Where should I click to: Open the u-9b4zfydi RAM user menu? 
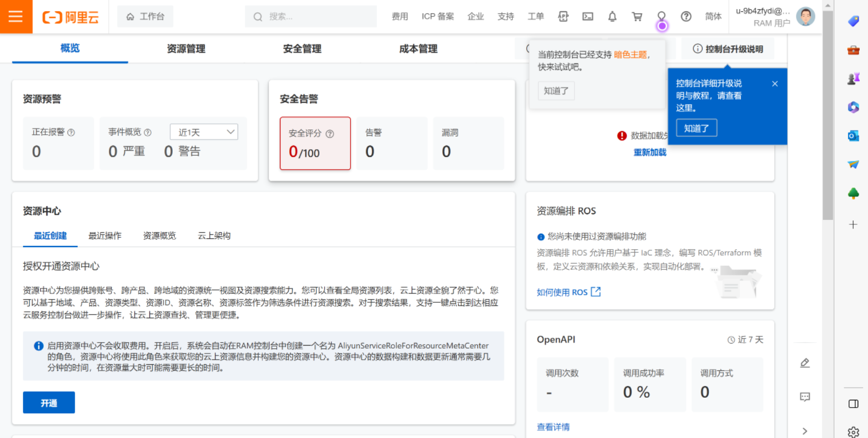[763, 17]
